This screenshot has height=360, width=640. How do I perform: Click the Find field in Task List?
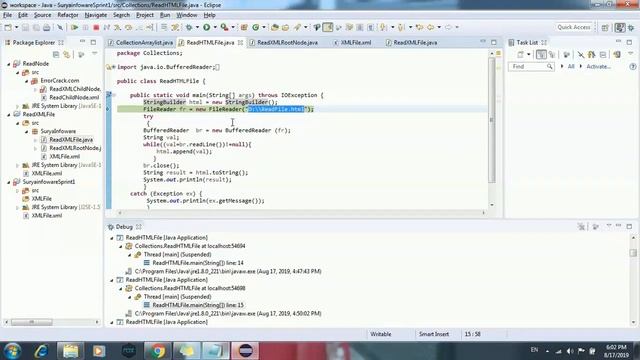531,67
